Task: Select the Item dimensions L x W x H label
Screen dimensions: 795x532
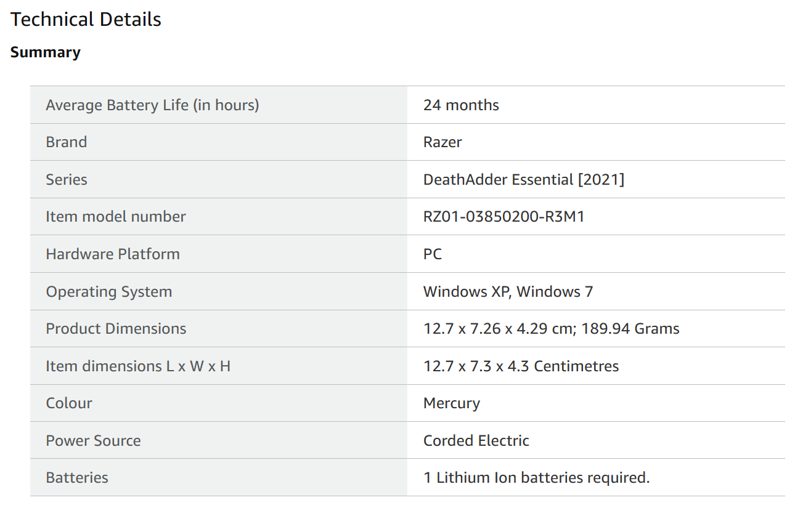Action: (x=137, y=366)
